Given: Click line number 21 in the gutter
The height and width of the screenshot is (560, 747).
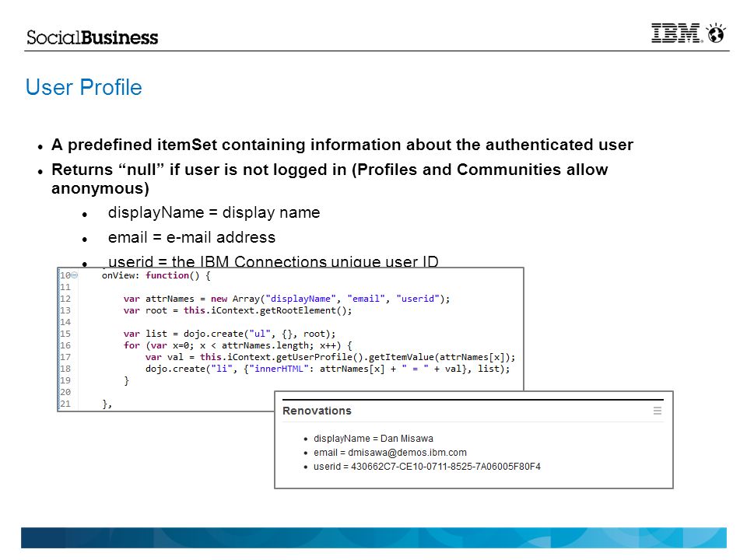Looking at the screenshot, I should [65, 404].
